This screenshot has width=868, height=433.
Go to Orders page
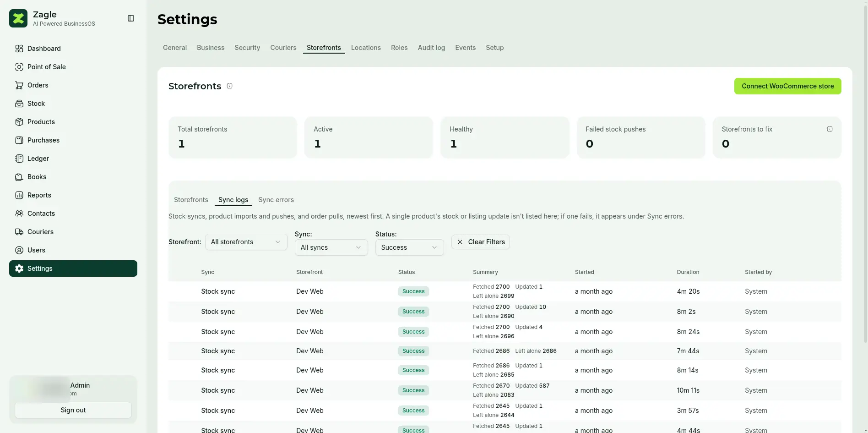coord(73,85)
